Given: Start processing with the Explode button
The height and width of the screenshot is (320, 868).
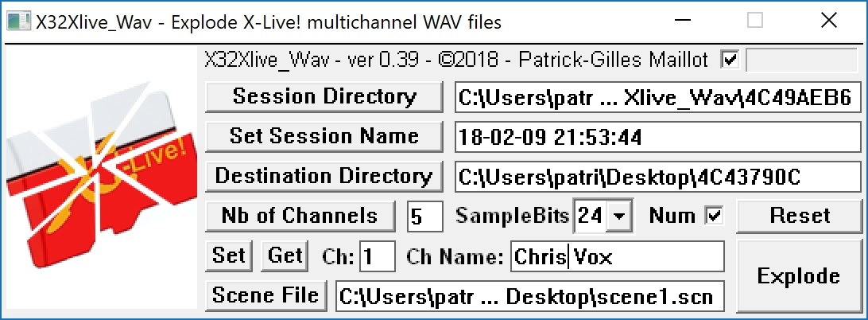Looking at the screenshot, I should (800, 275).
